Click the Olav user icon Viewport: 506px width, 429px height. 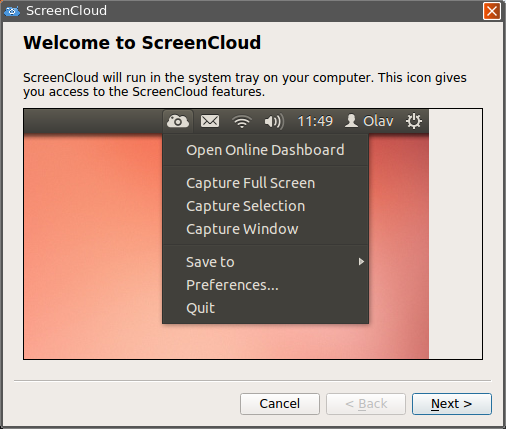click(x=351, y=121)
